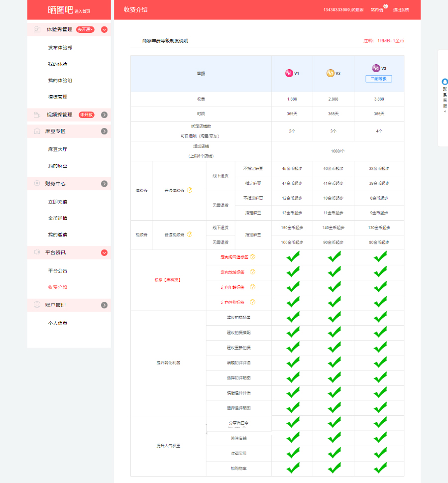Viewport: 448px width, 483px height.
Task: Show help for 定向年龄标签
Action: [252, 287]
